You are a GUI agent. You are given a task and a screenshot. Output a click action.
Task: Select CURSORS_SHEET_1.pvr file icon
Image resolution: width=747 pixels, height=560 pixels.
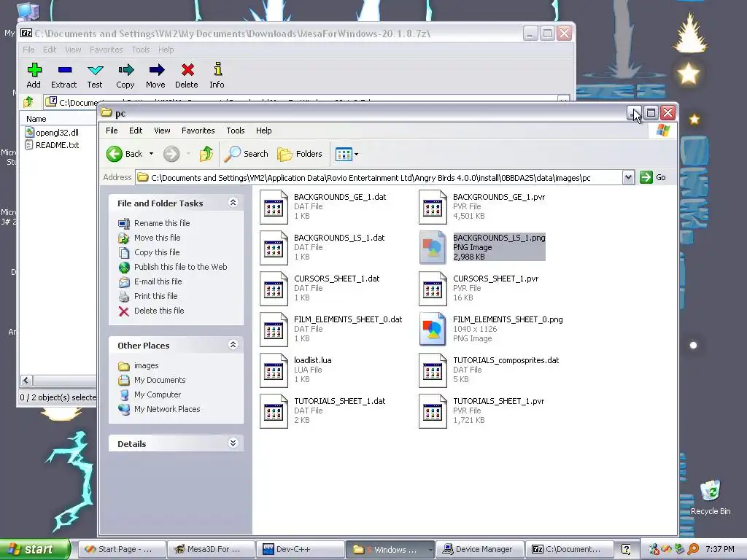(433, 289)
